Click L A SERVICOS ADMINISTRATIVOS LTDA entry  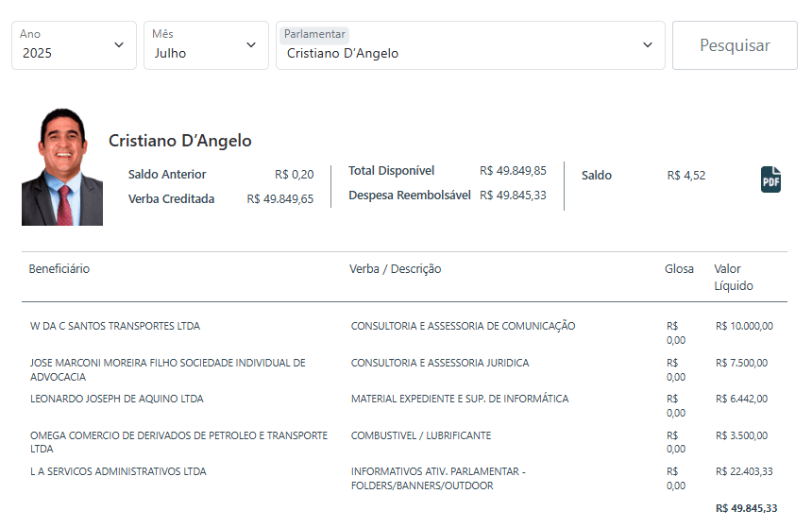118,472
